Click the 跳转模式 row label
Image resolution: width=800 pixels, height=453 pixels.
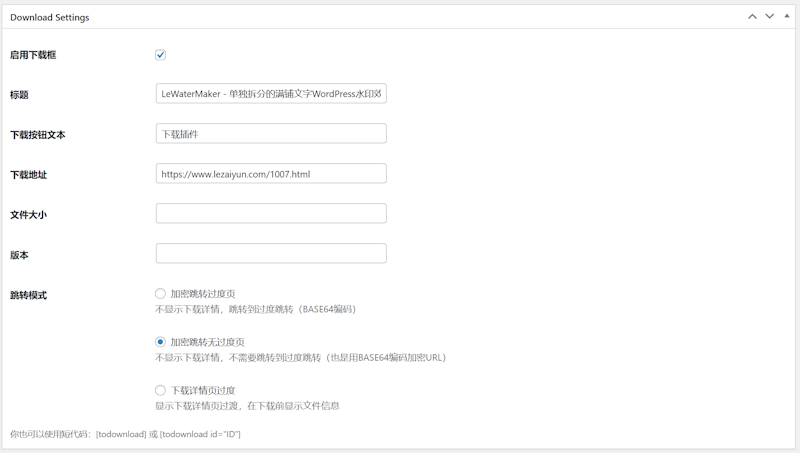[x=28, y=295]
